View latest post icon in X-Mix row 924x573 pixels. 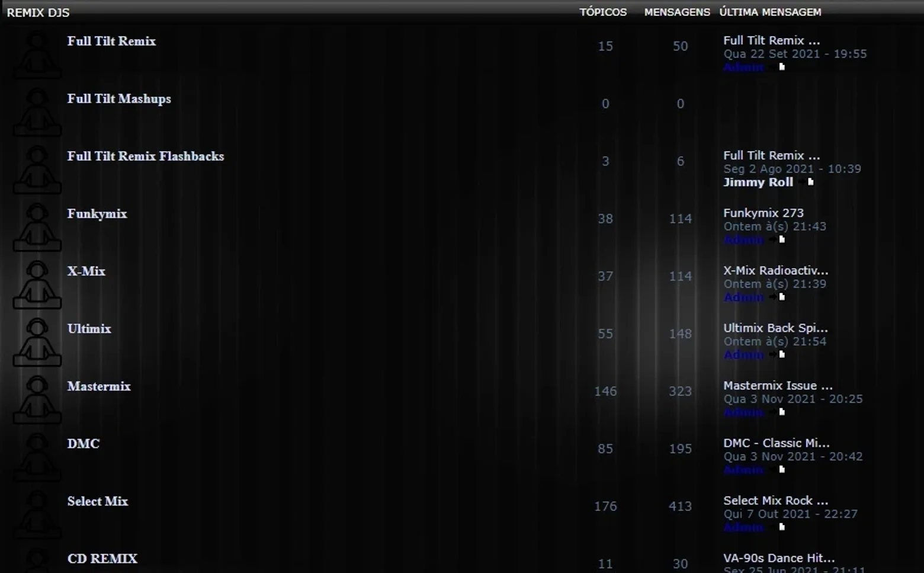click(x=778, y=297)
